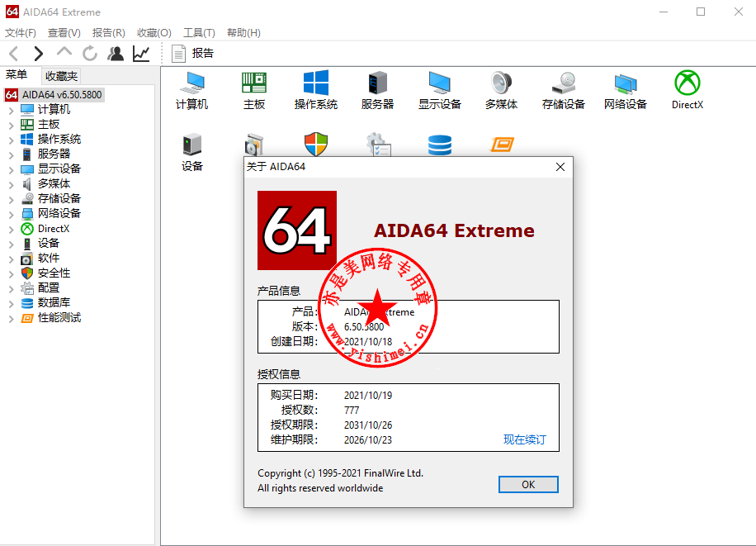Open the 报告(R) menu
The width and height of the screenshot is (756, 546).
point(108,33)
